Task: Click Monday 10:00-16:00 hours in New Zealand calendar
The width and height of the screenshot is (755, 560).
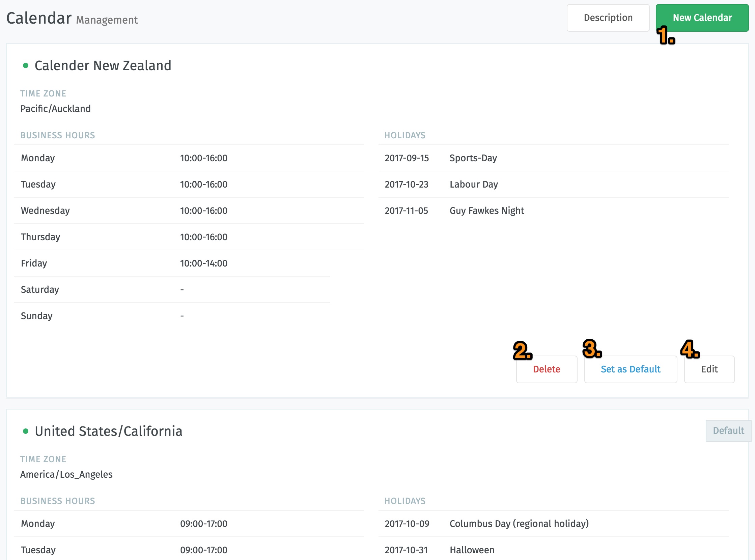Action: click(203, 158)
